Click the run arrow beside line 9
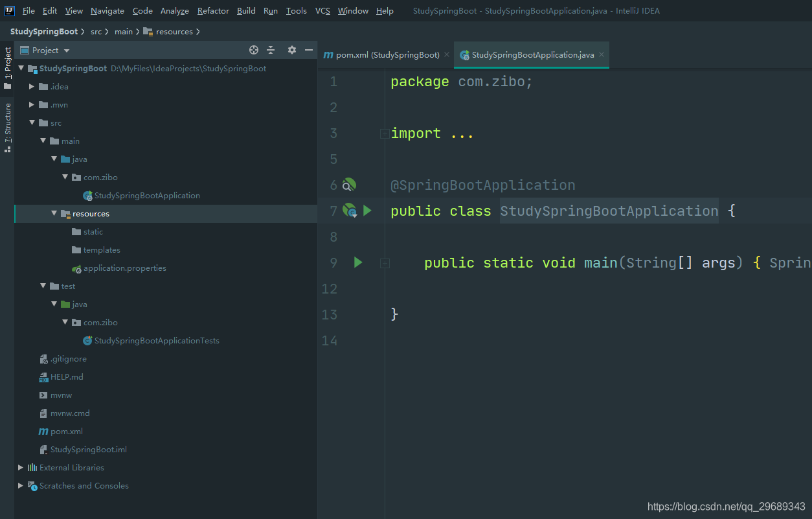 point(358,262)
